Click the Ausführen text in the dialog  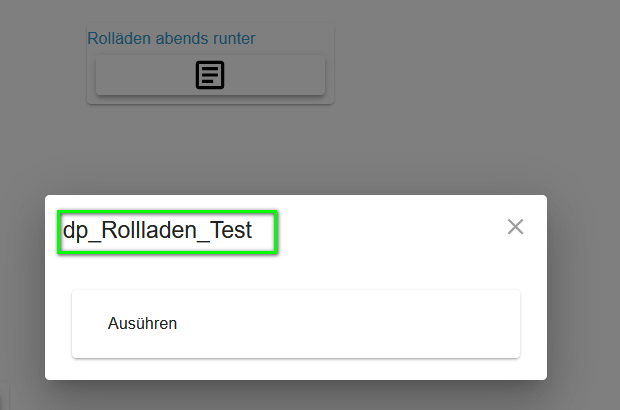pyautogui.click(x=142, y=323)
